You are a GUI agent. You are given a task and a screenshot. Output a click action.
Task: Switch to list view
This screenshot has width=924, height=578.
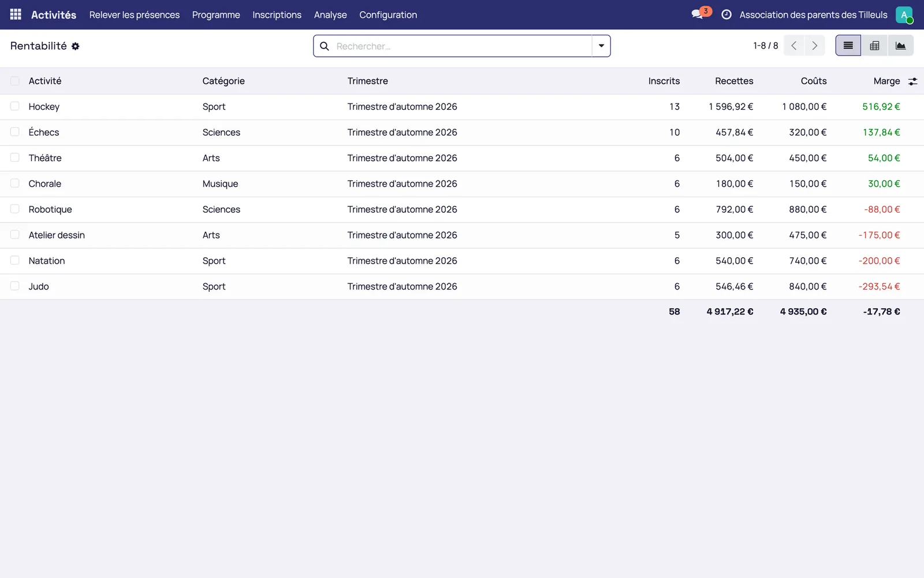click(848, 46)
